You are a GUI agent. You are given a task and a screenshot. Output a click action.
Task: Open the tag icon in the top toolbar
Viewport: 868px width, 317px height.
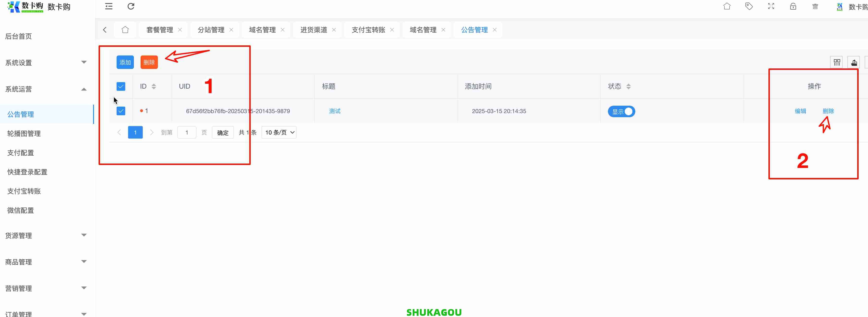click(749, 6)
